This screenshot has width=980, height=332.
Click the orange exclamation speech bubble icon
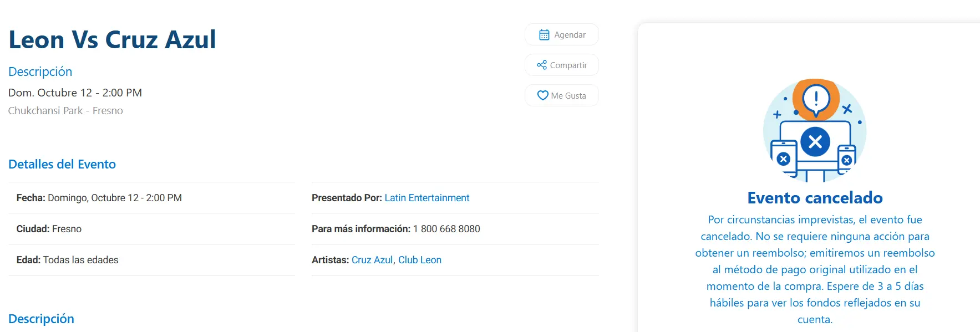tap(815, 100)
